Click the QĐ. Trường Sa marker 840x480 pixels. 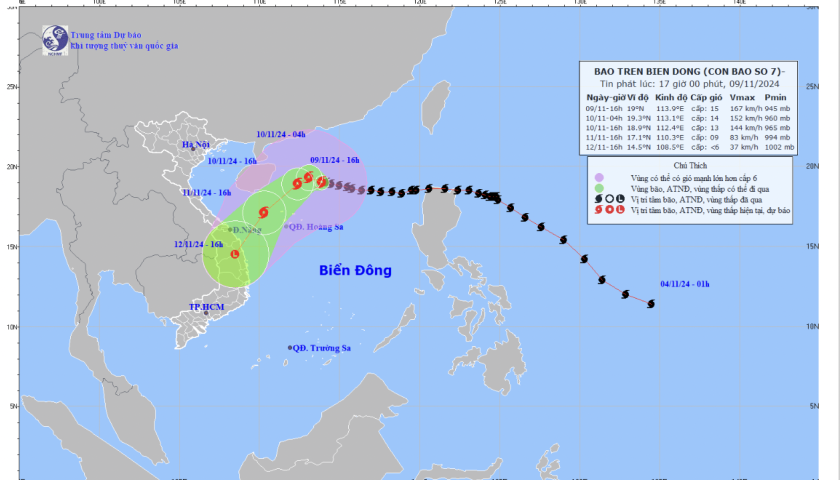point(289,348)
